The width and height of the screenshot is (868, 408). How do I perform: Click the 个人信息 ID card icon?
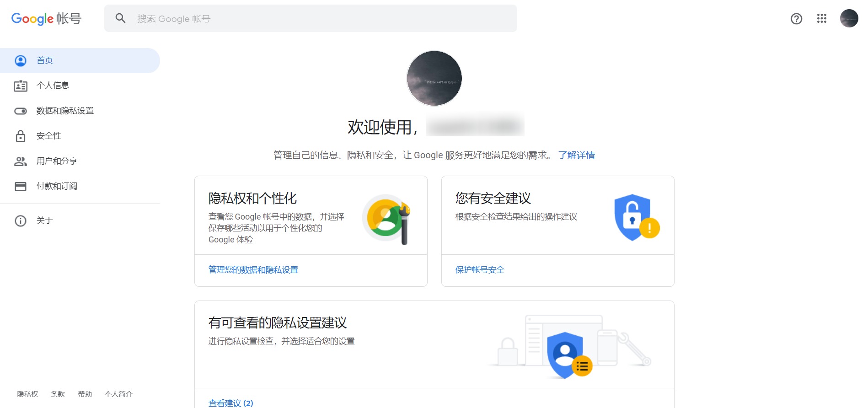point(21,86)
